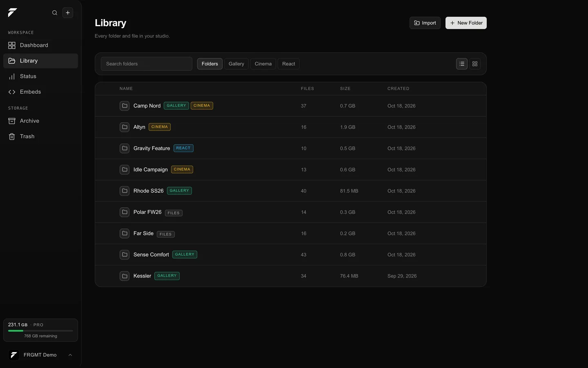This screenshot has height=368, width=588.
Task: Click the storage usage progress bar
Action: pos(40,331)
